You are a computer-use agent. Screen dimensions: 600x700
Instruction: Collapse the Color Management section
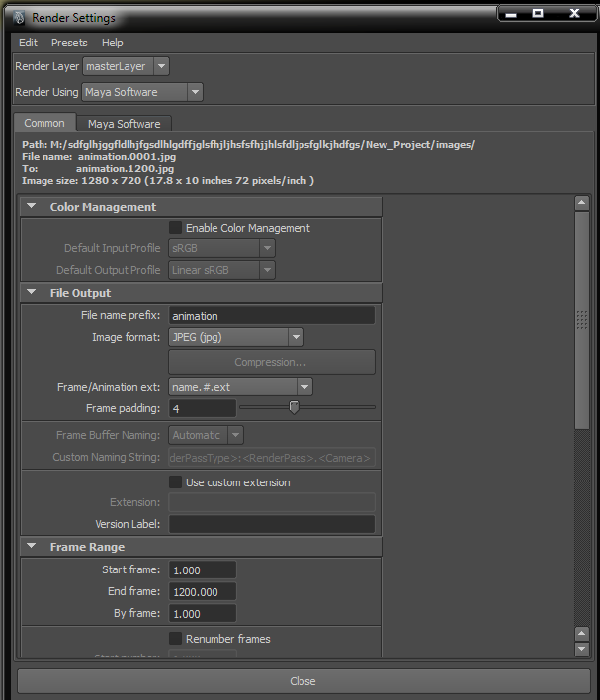pos(32,206)
